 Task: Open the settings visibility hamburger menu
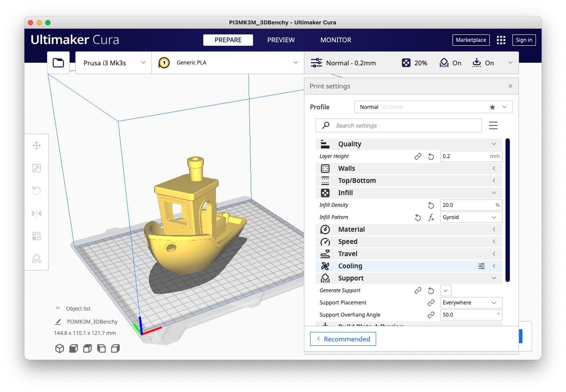click(493, 125)
